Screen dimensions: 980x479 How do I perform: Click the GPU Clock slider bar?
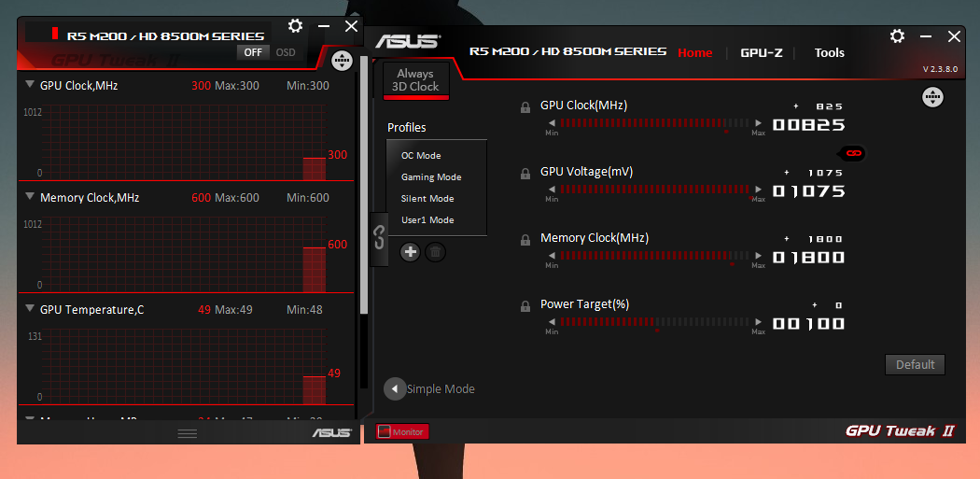point(654,123)
